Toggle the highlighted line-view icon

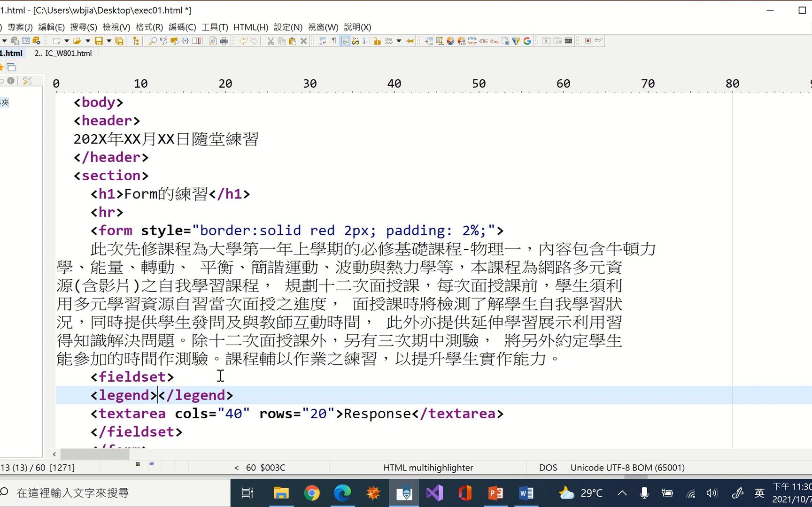click(345, 41)
